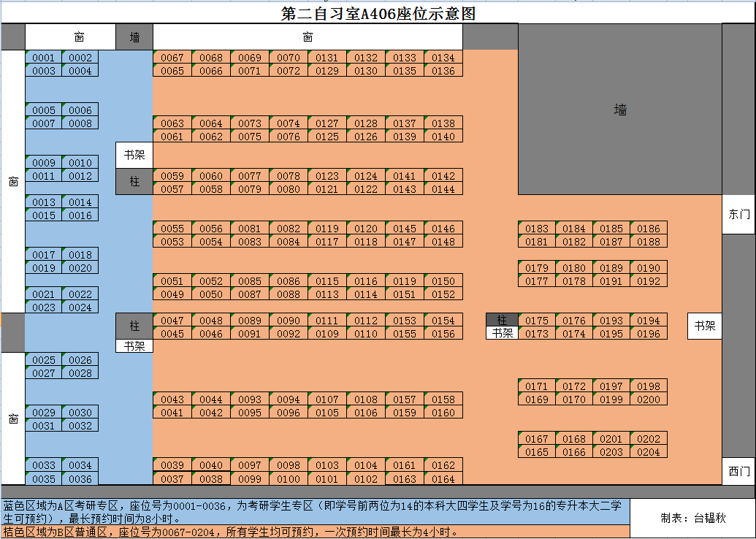Select seat 0001 in the blue zone
This screenshot has width=756, height=539.
(x=44, y=58)
